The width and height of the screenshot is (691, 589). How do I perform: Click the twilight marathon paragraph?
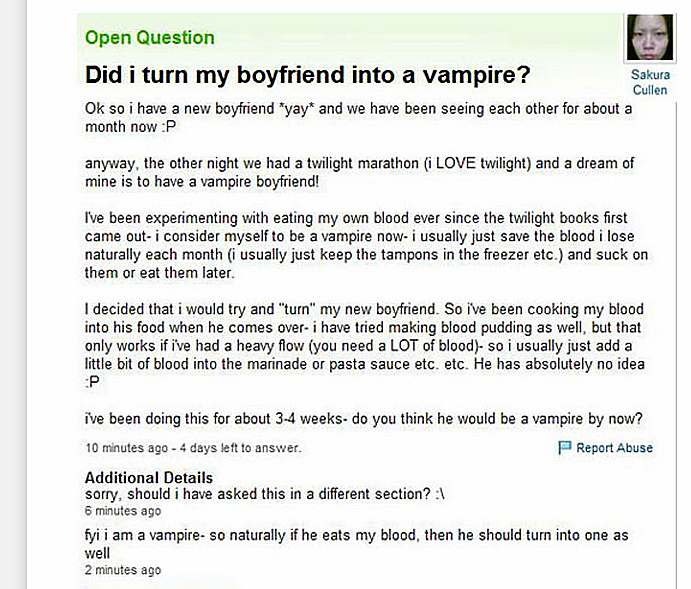pyautogui.click(x=359, y=172)
